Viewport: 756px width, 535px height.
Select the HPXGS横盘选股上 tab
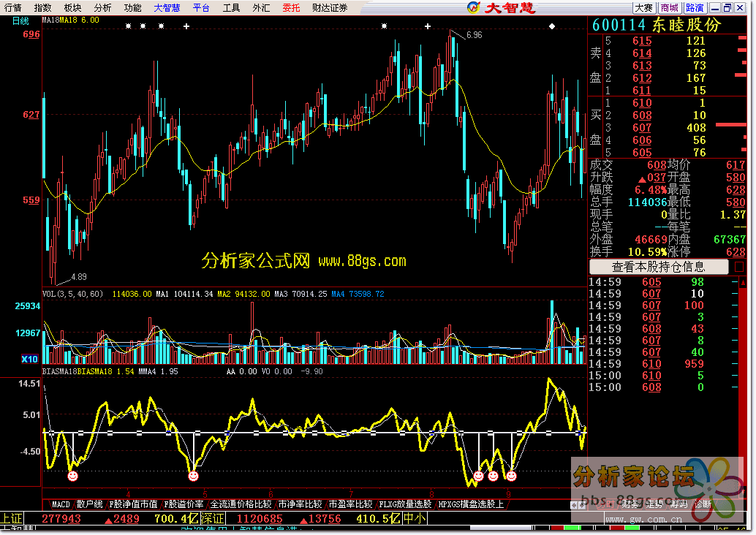point(471,504)
